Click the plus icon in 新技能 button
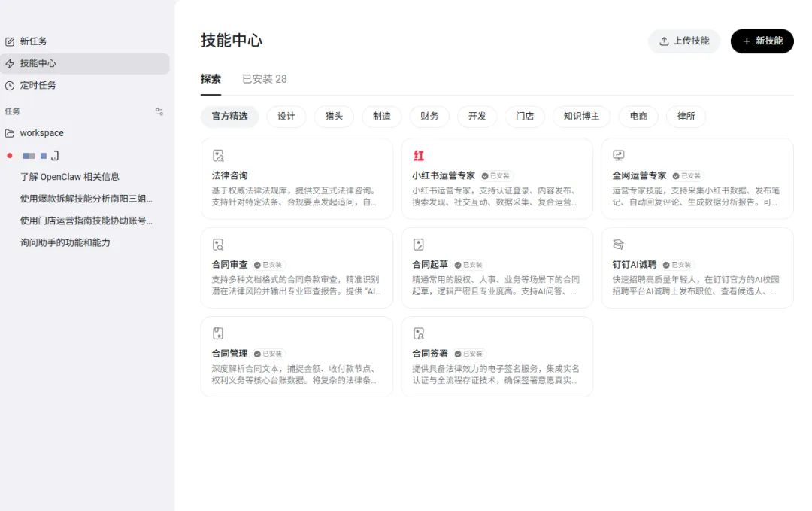The width and height of the screenshot is (812, 511). [747, 41]
